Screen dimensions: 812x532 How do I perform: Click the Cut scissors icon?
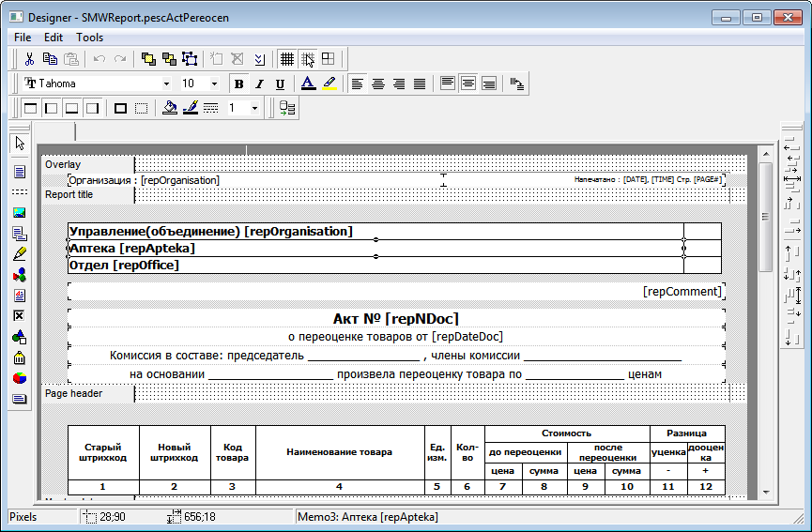[x=30, y=59]
